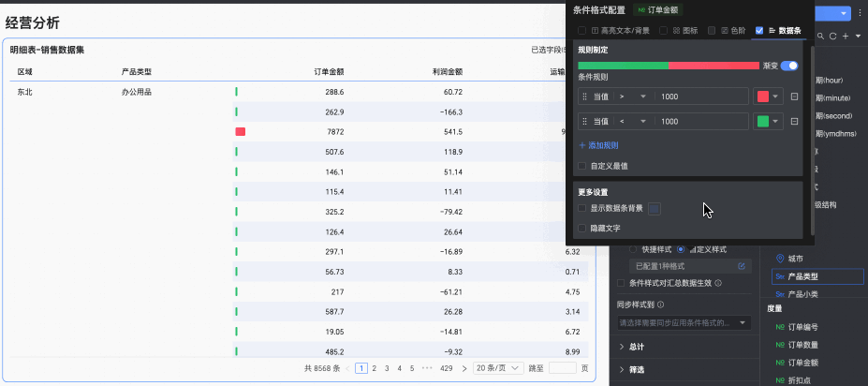Click the info icon next to 同步样式到
868x386 pixels.
coord(661,304)
